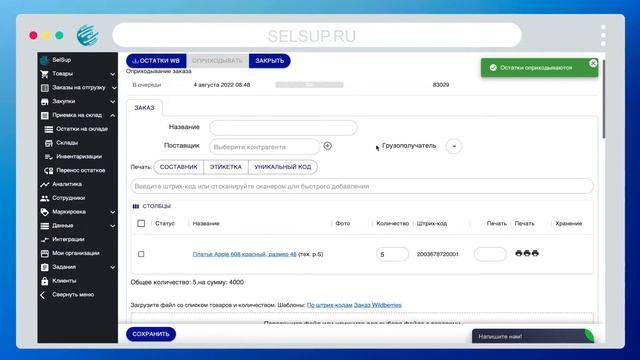The image size is (640, 360).
Task: Download Заказ Wildberries template
Action: 378,305
